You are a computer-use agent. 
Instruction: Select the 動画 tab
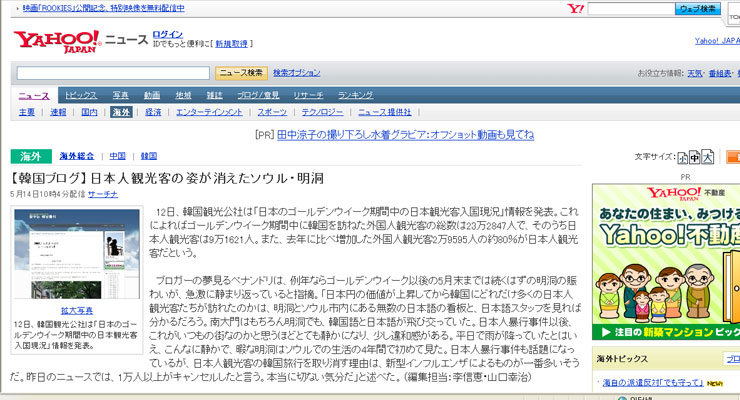[152, 95]
